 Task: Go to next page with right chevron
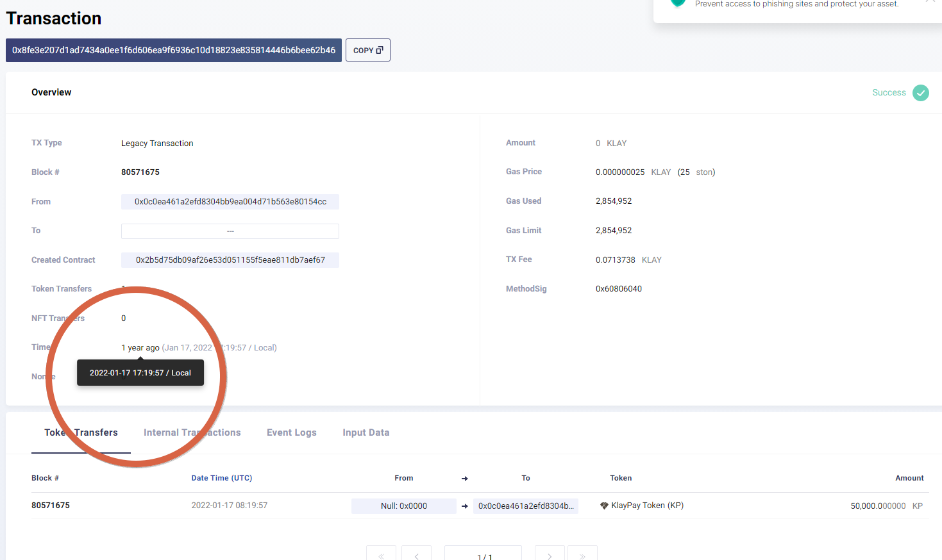pos(550,555)
